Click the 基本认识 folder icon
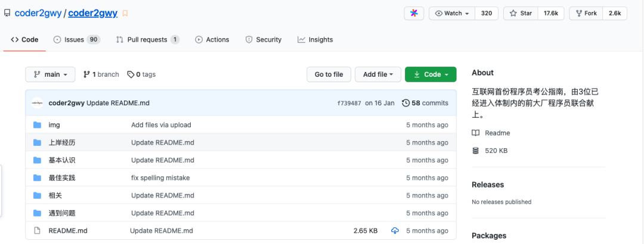Image resolution: width=644 pixels, height=244 pixels. tap(38, 160)
